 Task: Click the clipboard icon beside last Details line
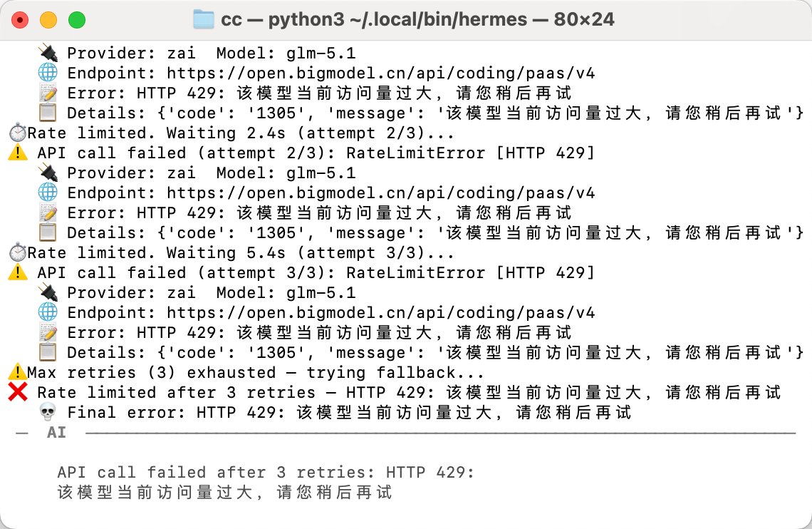pos(48,352)
